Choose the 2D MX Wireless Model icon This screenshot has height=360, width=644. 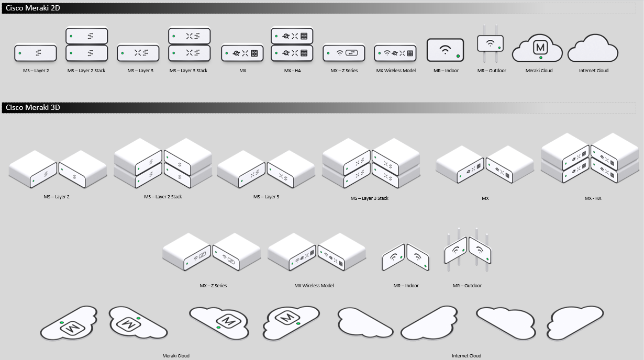point(395,53)
